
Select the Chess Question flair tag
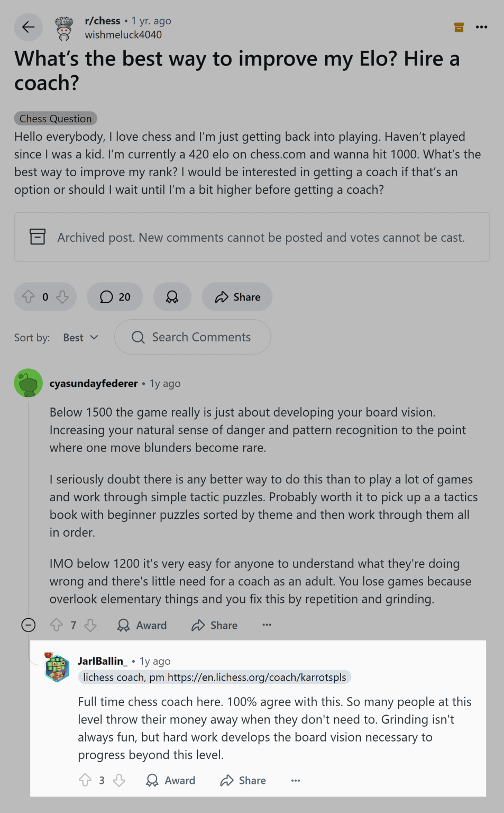pyautogui.click(x=55, y=118)
